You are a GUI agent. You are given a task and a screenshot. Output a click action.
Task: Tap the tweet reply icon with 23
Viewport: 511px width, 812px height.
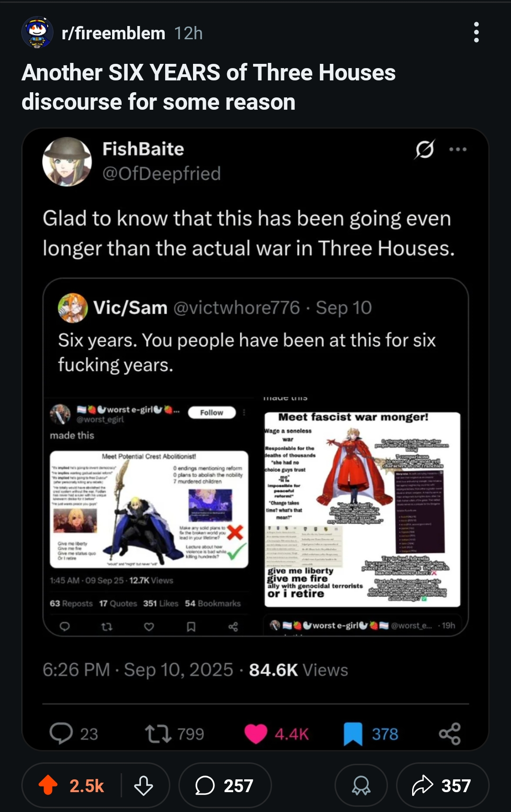(62, 733)
